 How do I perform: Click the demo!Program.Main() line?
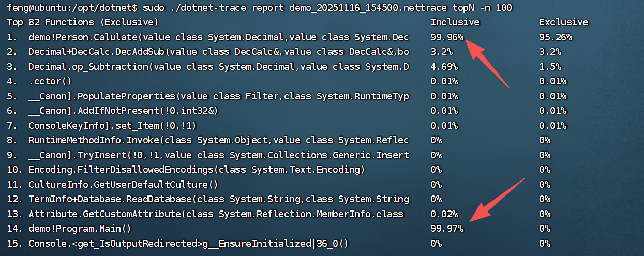[x=80, y=229]
